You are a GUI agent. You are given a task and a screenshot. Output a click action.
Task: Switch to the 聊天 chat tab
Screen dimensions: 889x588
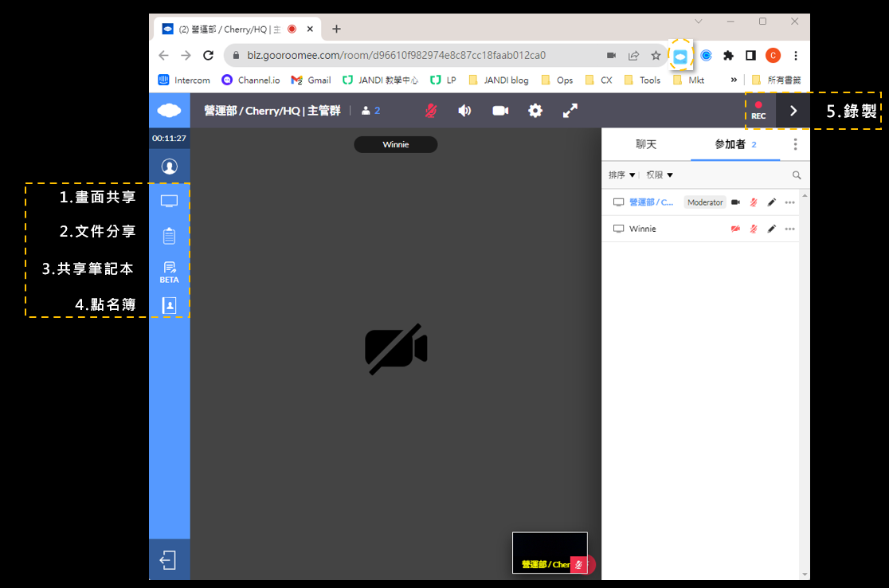(x=646, y=144)
